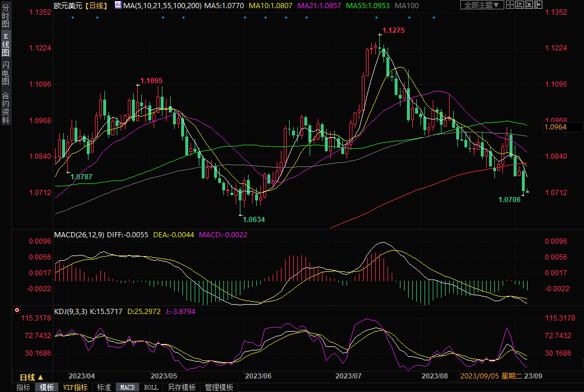This screenshot has width=584, height=392.
Task: Click the MA indicator icon beside MA(5,10,21,55,100,200)
Action: (x=118, y=5)
